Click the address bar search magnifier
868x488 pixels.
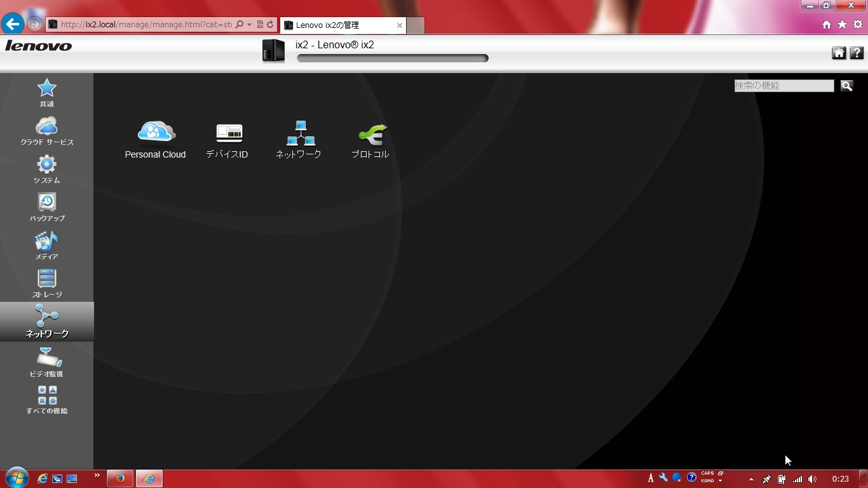[240, 25]
